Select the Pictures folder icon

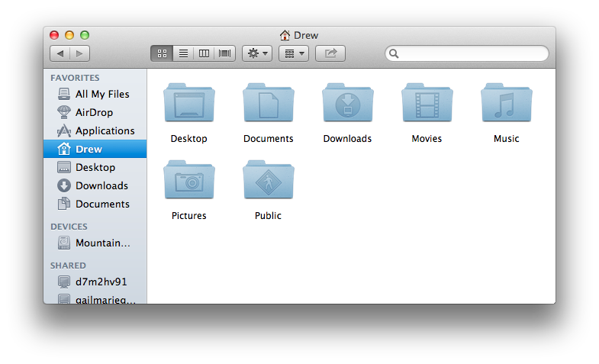(x=189, y=179)
